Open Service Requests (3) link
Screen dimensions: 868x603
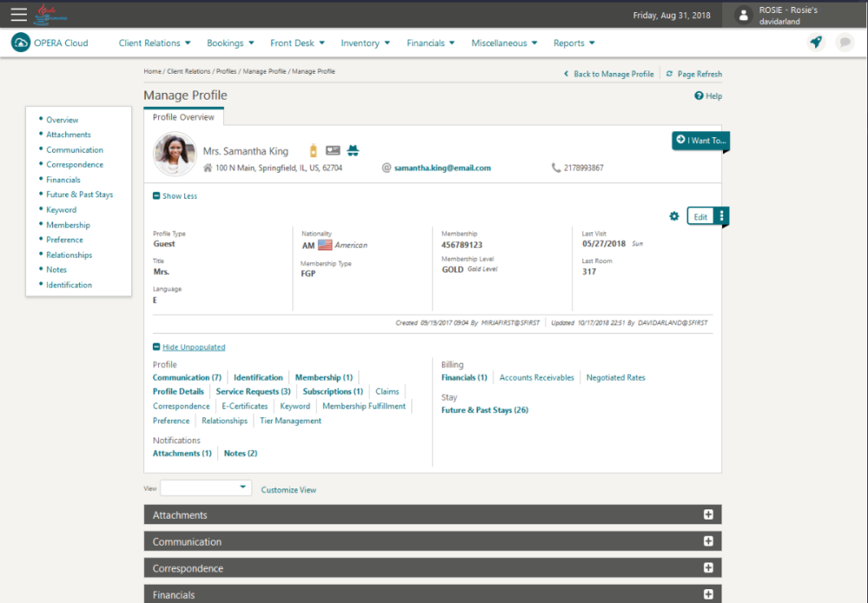(x=253, y=391)
